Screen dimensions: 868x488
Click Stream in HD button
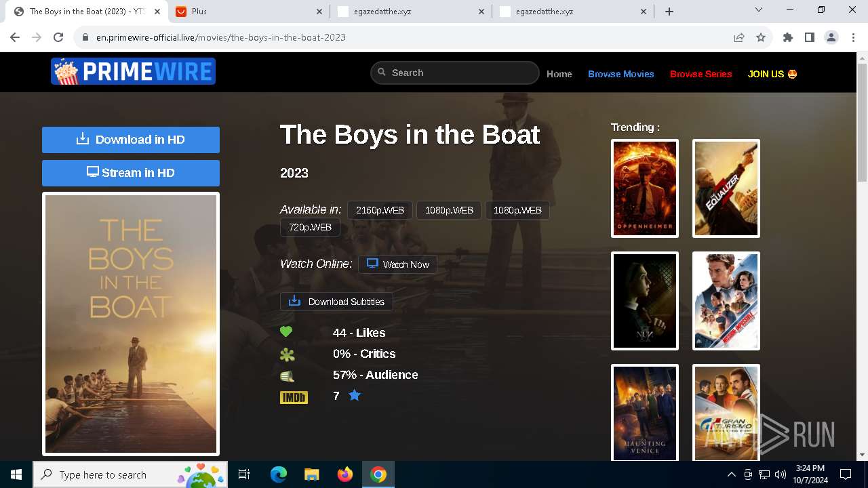click(x=131, y=173)
